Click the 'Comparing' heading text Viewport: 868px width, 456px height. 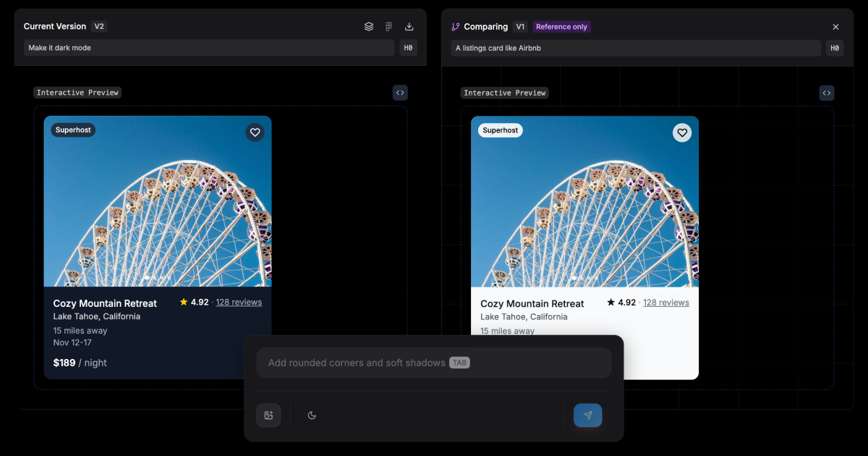(486, 27)
